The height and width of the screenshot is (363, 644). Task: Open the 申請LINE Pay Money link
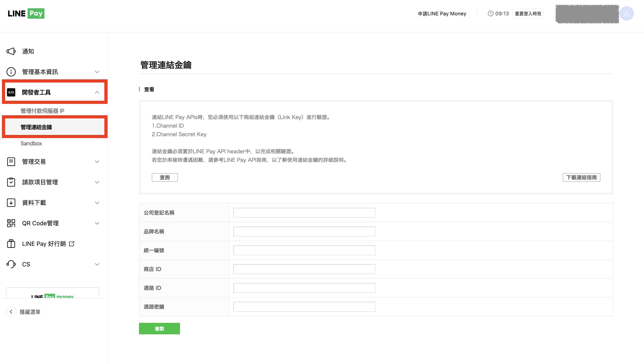click(x=442, y=13)
